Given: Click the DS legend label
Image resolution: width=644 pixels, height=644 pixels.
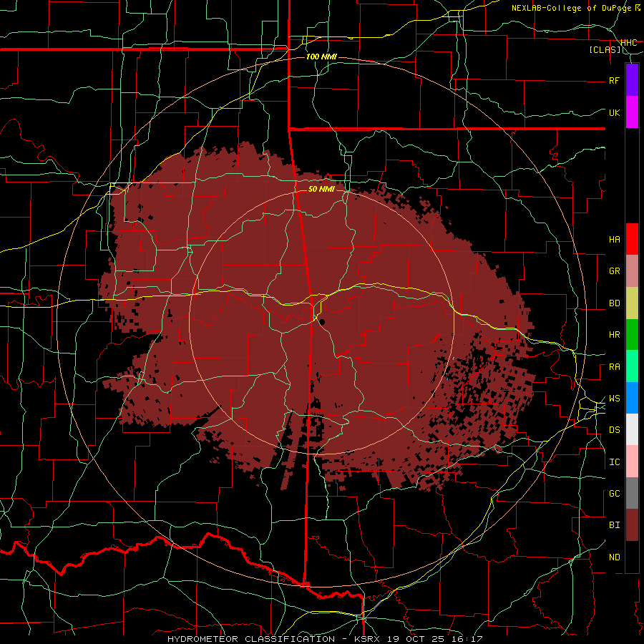Looking at the screenshot, I should pyautogui.click(x=614, y=430).
